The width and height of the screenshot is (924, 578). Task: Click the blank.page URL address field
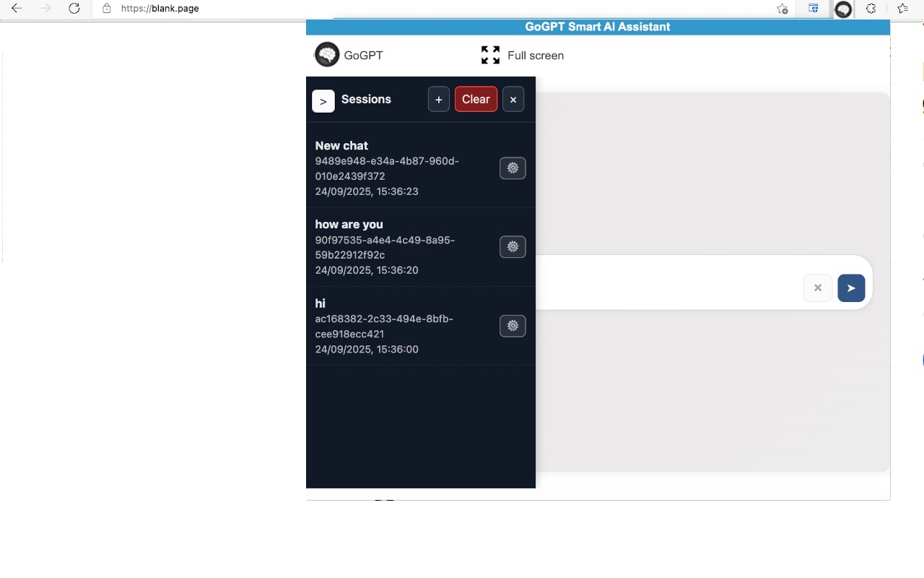160,9
